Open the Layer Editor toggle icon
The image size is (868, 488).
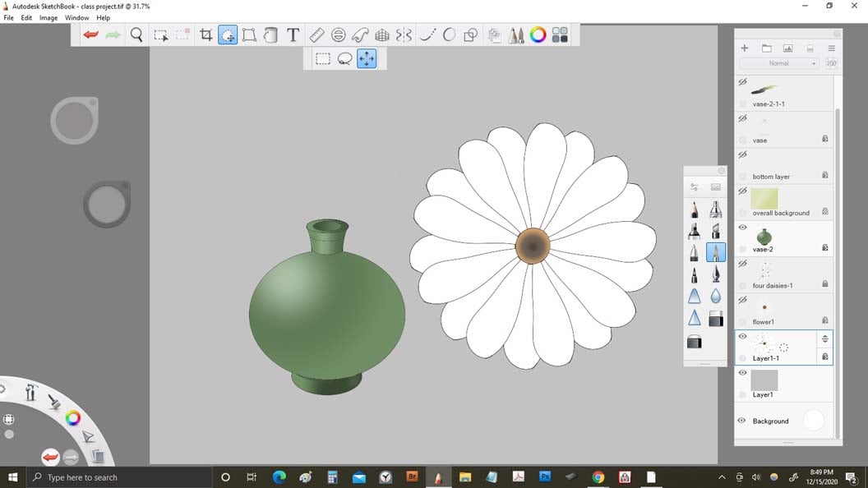494,35
